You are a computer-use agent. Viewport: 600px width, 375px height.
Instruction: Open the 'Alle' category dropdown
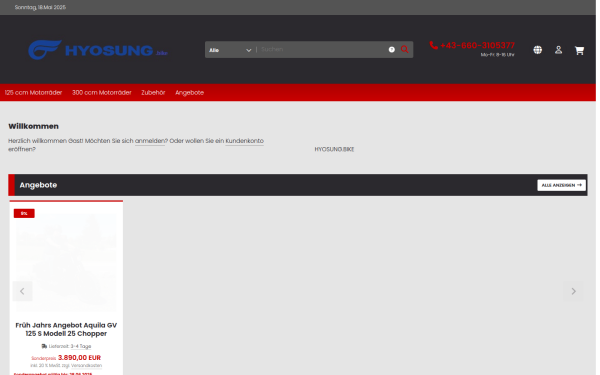(230, 50)
